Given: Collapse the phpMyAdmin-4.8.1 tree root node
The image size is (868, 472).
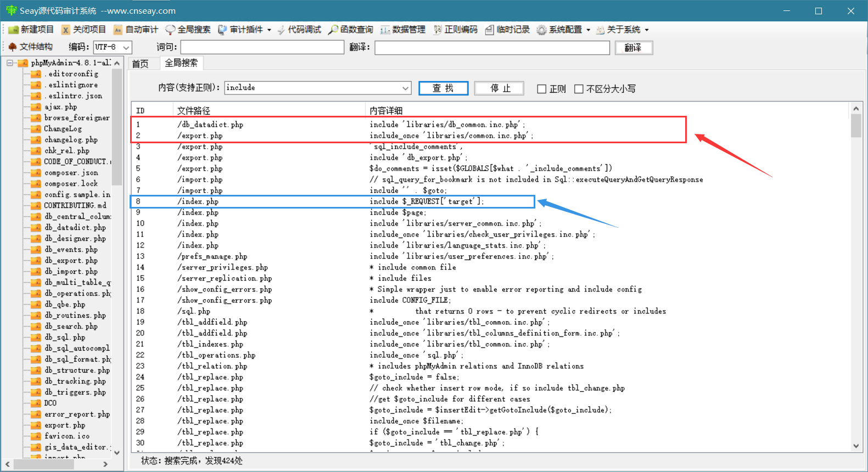Looking at the screenshot, I should pos(10,63).
